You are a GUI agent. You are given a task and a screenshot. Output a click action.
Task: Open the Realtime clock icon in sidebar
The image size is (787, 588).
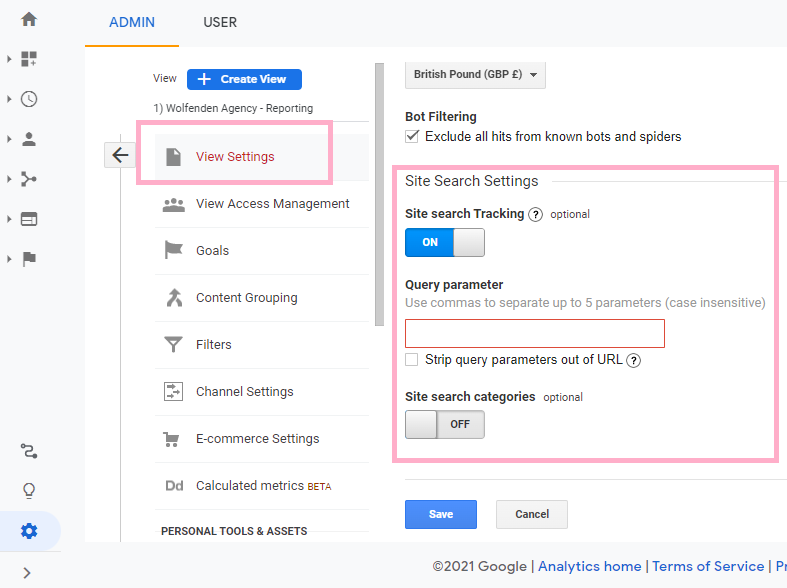29,99
